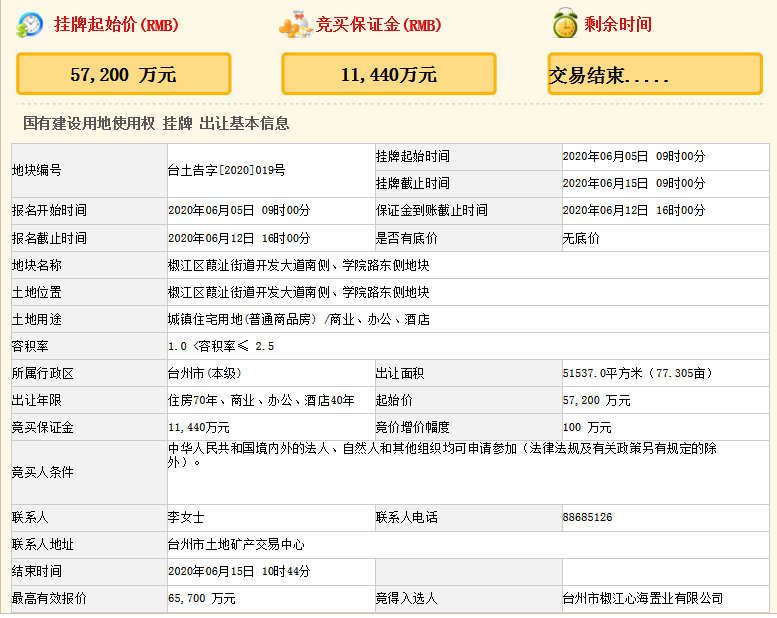This screenshot has height=618, width=777.
Task: Click the 11,440万元 deposit box
Action: tap(388, 74)
